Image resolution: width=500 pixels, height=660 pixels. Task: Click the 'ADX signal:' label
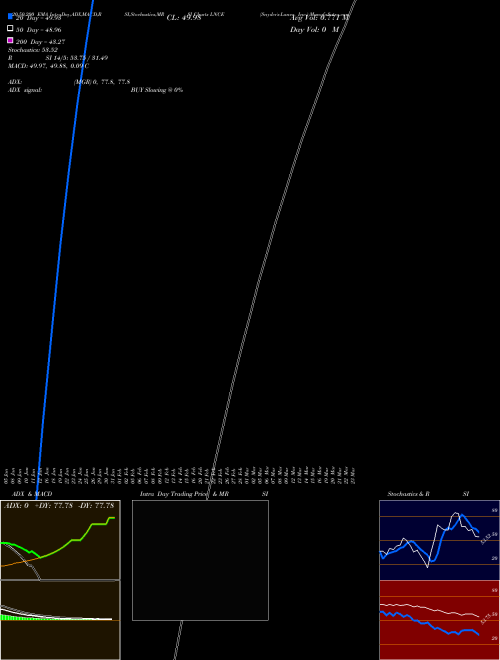(25, 90)
